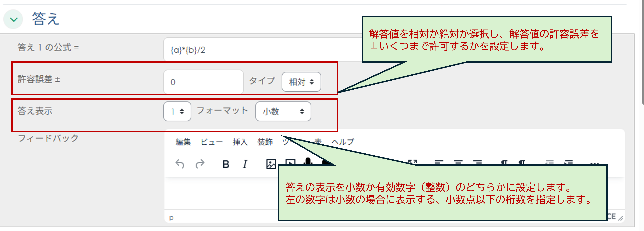Open the more tools menu via ellipsis icon
Image resolution: width=644 pixels, height=231 pixels.
(595, 164)
